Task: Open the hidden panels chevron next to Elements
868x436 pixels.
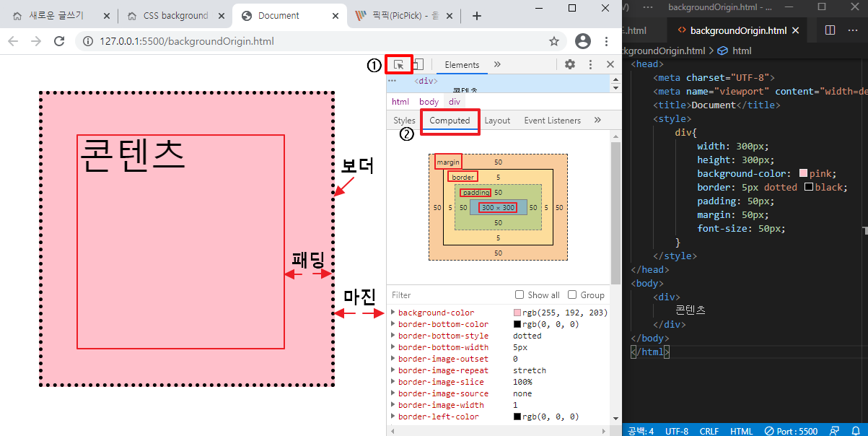Action: pyautogui.click(x=496, y=64)
